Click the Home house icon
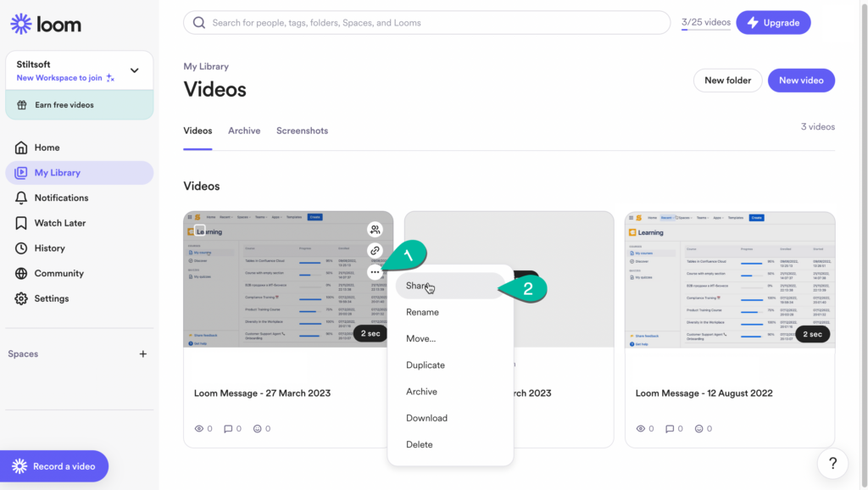The image size is (868, 490). [x=21, y=148]
